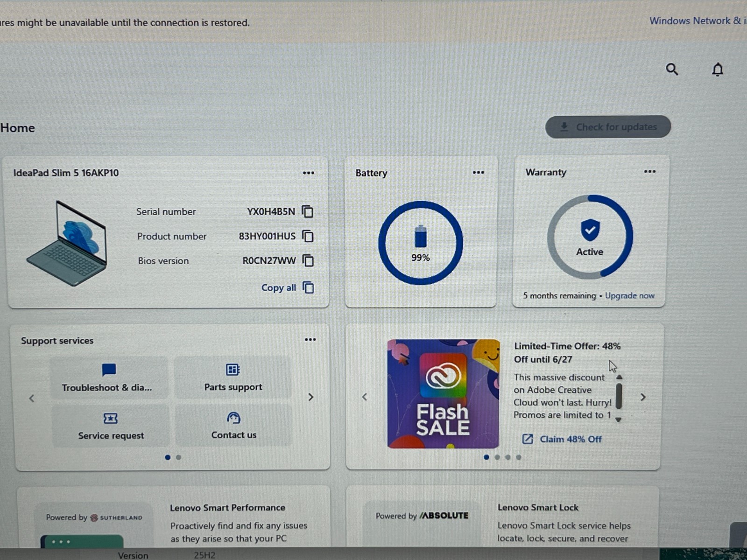Viewport: 747px width, 560px height.
Task: Select first promo carousel dot
Action: click(x=486, y=457)
